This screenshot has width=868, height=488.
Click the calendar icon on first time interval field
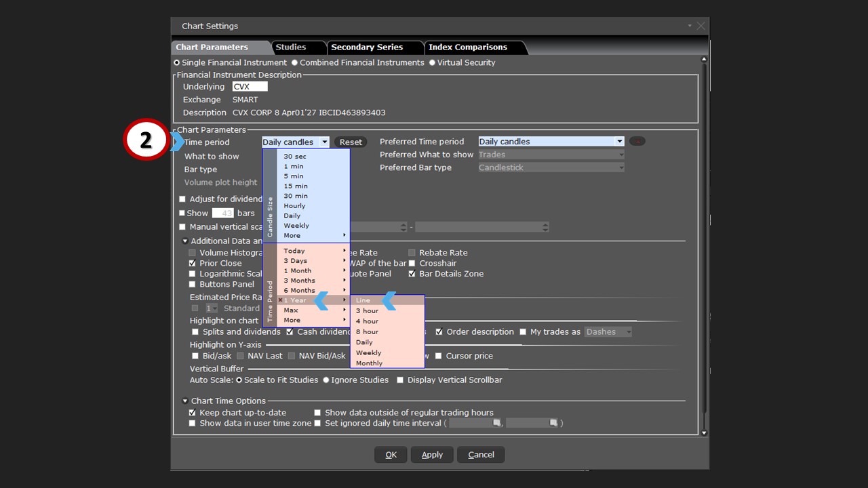[496, 423]
